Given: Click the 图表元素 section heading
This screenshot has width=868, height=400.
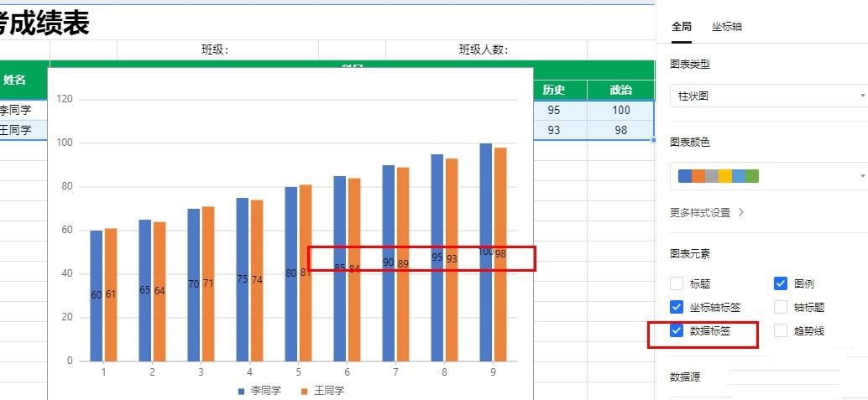Looking at the screenshot, I should tap(690, 254).
